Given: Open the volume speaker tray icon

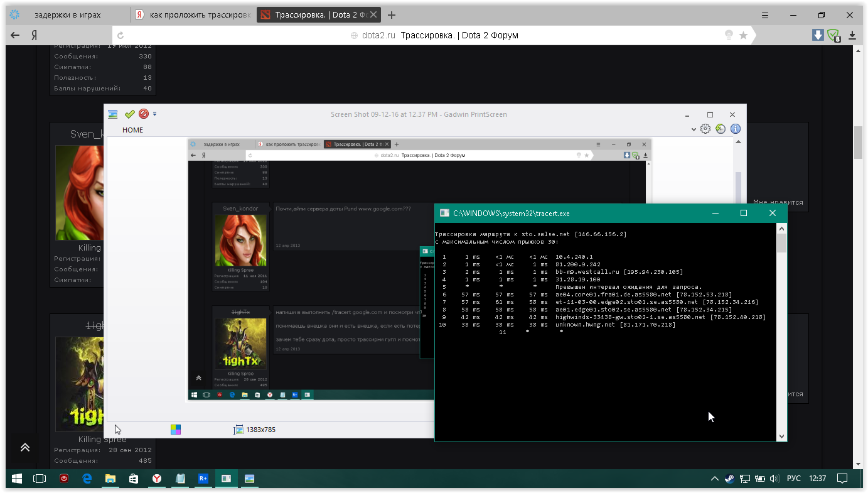Looking at the screenshot, I should pyautogui.click(x=774, y=479).
